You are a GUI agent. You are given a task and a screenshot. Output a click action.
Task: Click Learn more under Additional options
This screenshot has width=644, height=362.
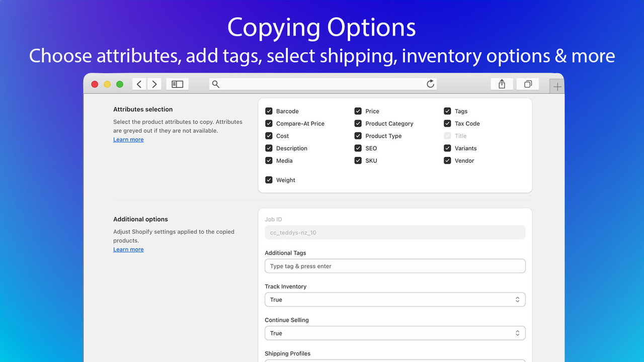tap(128, 249)
